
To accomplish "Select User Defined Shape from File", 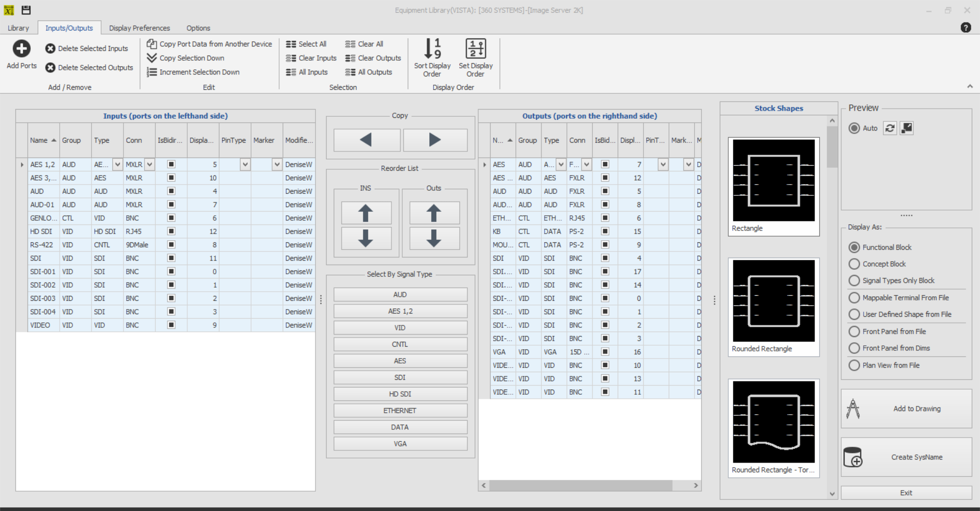I will (854, 315).
